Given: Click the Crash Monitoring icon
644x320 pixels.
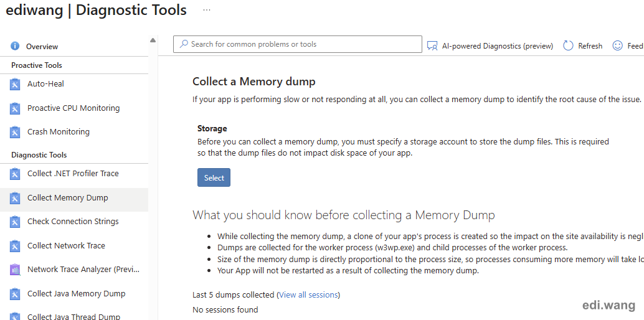Looking at the screenshot, I should pos(16,132).
